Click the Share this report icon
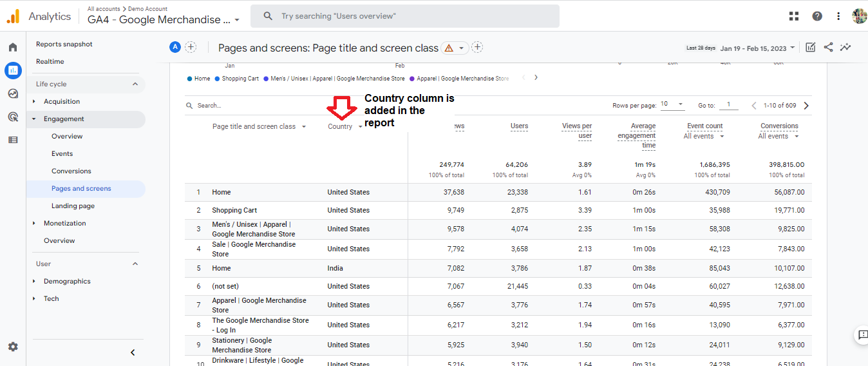This screenshot has width=868, height=366. (x=828, y=47)
